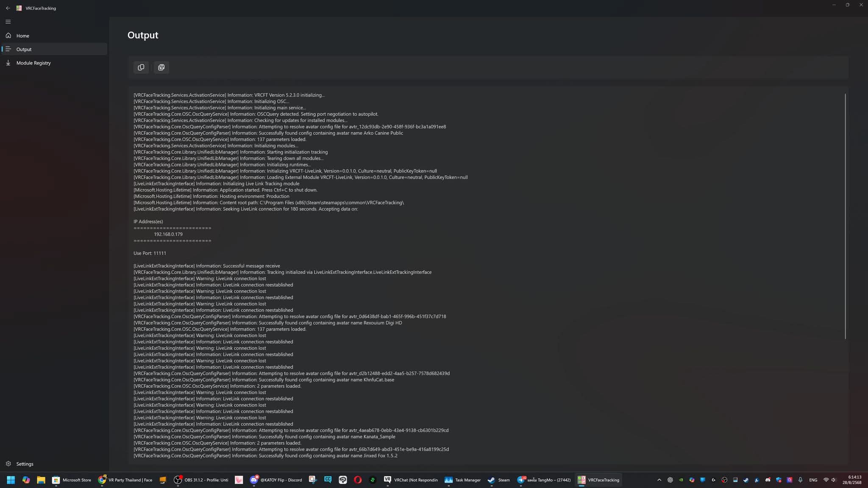868x488 pixels.
Task: Click the 'avatar name KhnfuCat.base' log line
Action: tap(264, 380)
